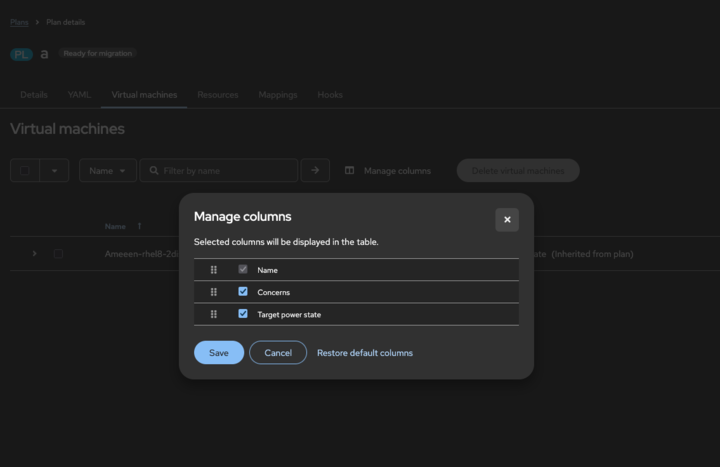Open the Plans breadcrumb link
This screenshot has width=720, height=467.
pyautogui.click(x=19, y=22)
